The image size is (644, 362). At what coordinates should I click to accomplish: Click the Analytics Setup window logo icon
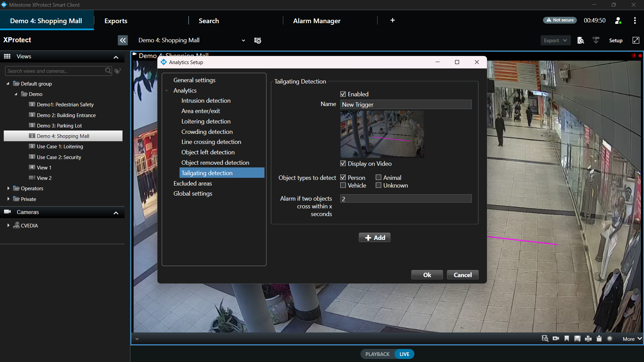coord(164,62)
